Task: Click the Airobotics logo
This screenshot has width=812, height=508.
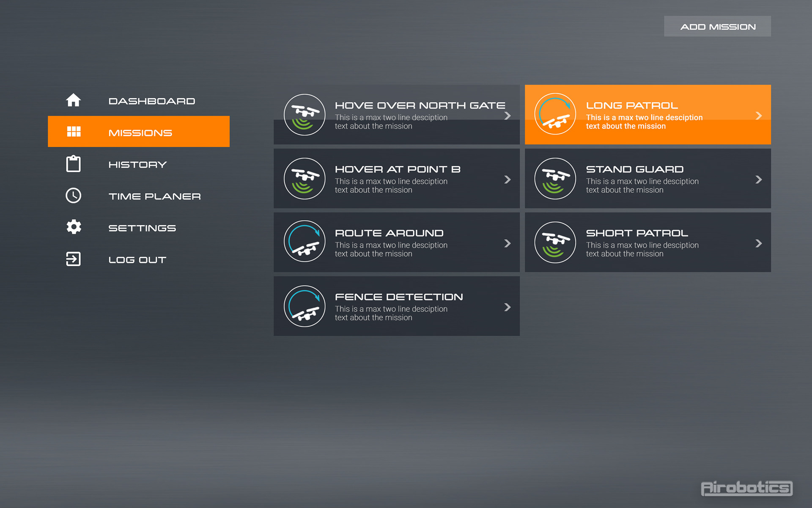Action: coord(746,488)
